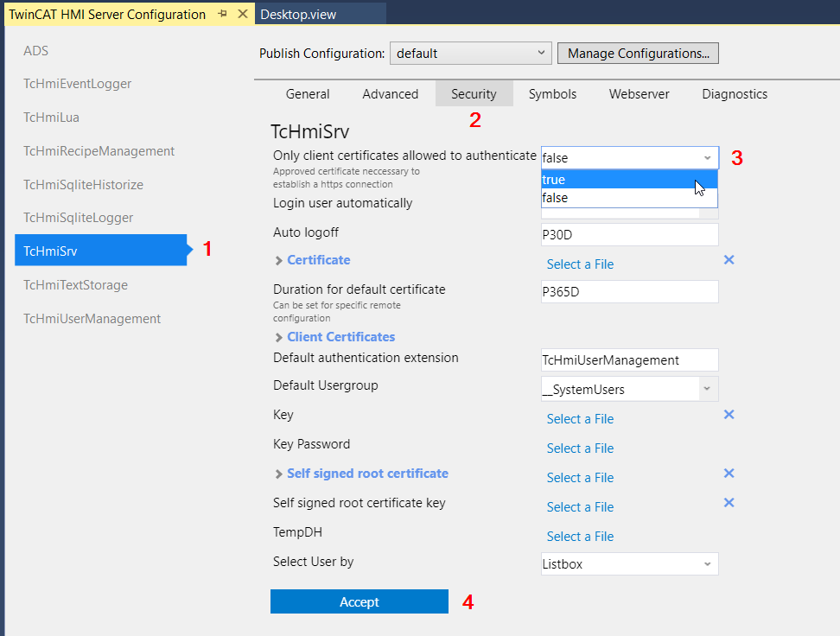Expand the Certificate section

[278, 261]
